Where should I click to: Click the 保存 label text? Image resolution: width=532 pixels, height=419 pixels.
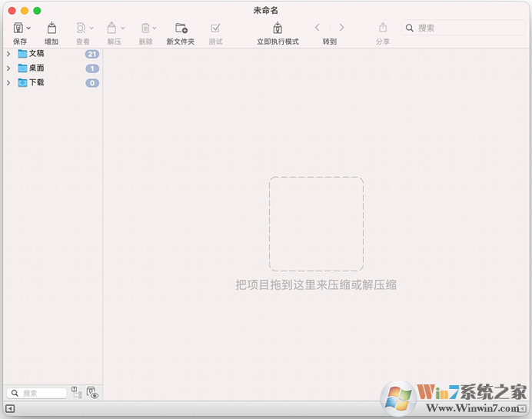[20, 42]
